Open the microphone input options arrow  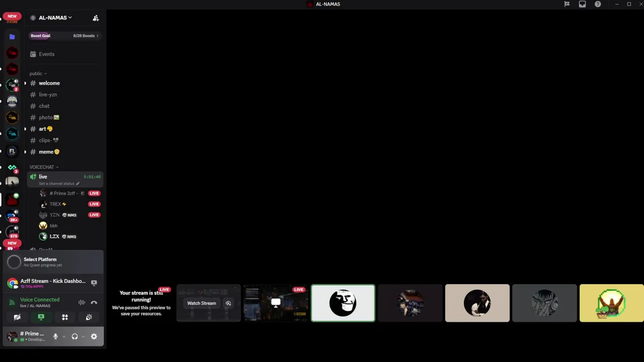[x=63, y=337]
